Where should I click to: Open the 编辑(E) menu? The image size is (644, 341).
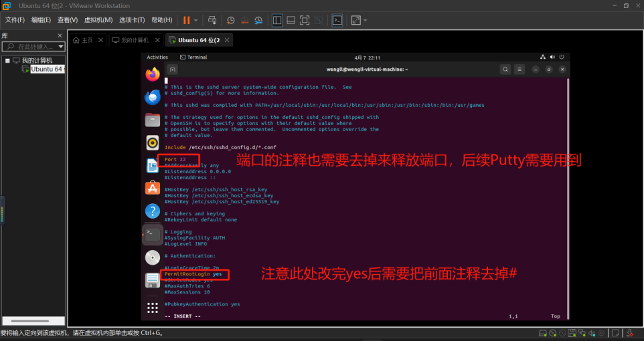[41, 20]
